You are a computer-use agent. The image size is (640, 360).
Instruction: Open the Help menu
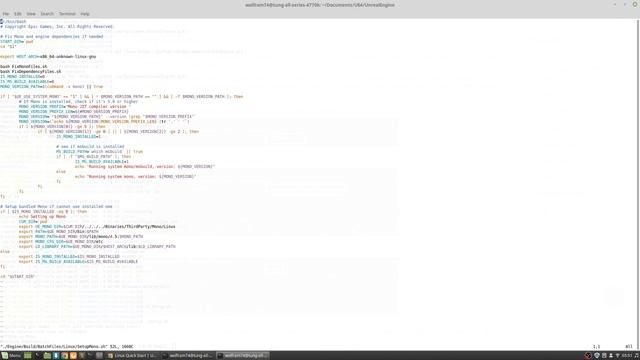[85, 14]
